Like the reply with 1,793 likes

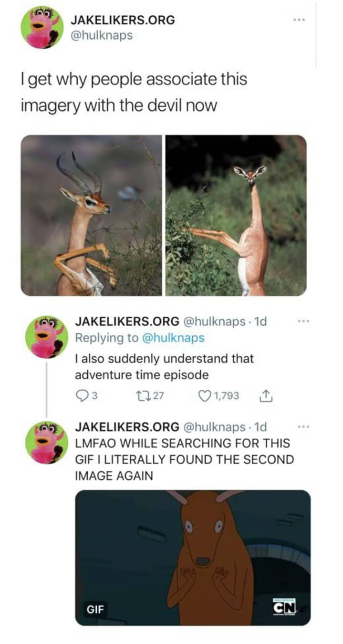click(x=204, y=395)
